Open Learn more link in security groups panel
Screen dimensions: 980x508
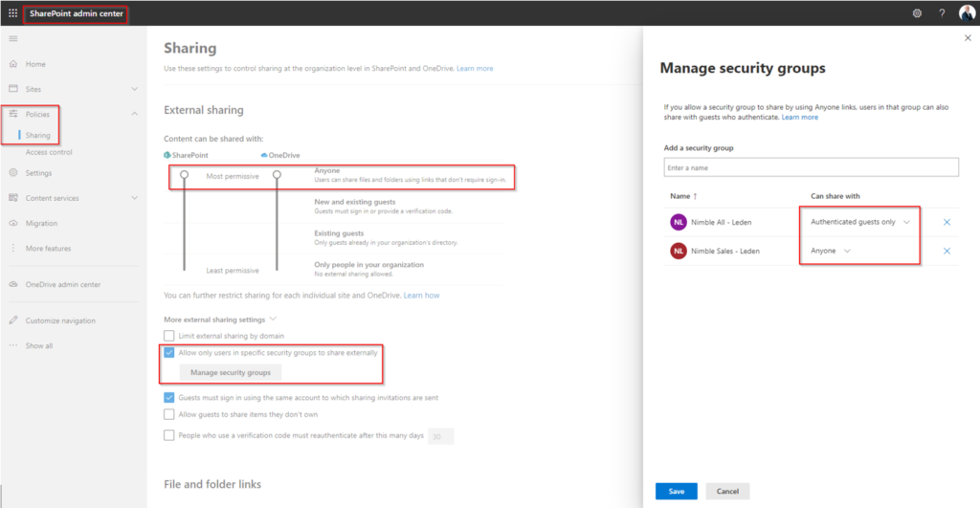(799, 117)
